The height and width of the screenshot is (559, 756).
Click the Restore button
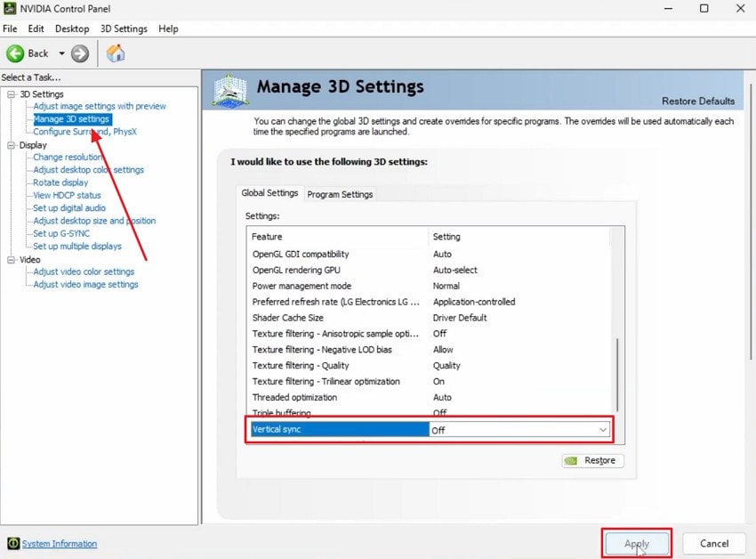(x=592, y=460)
